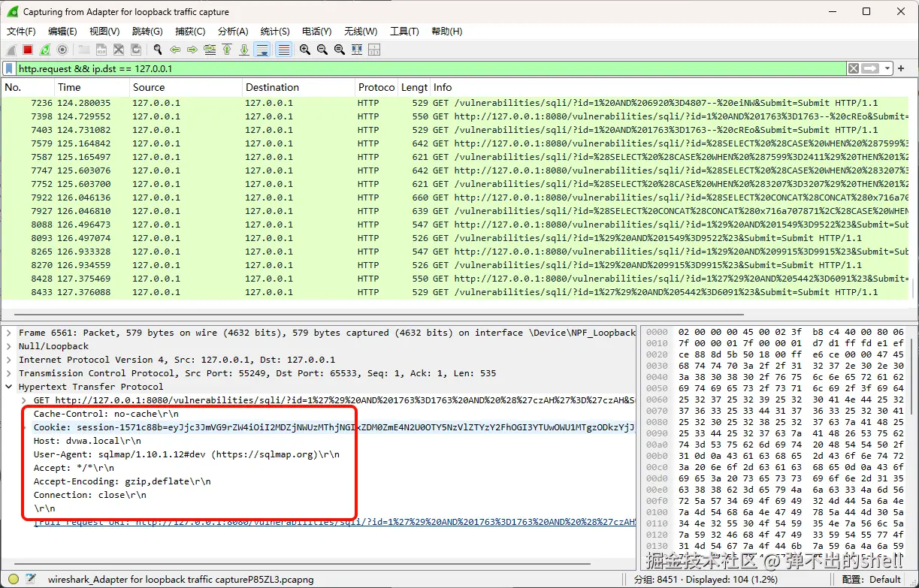Sort by the Source column header
Screen dimensions: 919x588
[184, 87]
